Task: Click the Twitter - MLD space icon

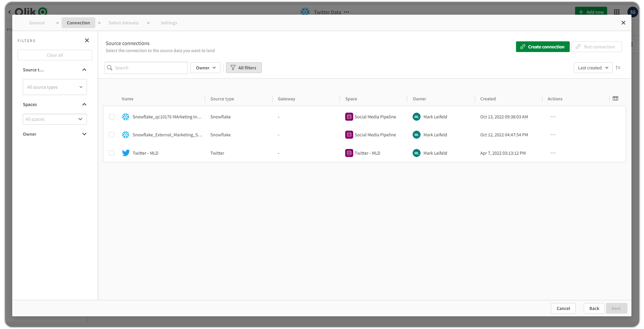Action: pyautogui.click(x=349, y=153)
